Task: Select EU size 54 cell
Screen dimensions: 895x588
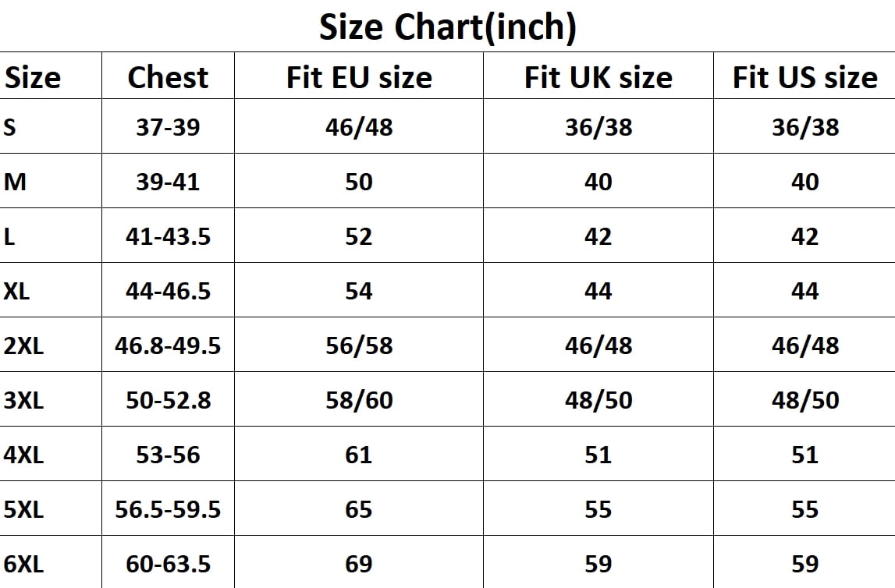Action: coord(358,291)
